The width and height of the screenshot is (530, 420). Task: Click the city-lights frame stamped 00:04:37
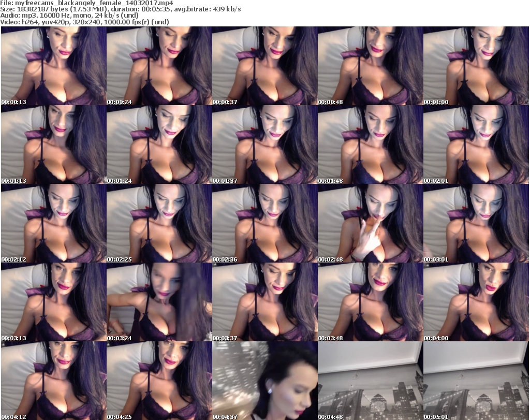(x=264, y=381)
